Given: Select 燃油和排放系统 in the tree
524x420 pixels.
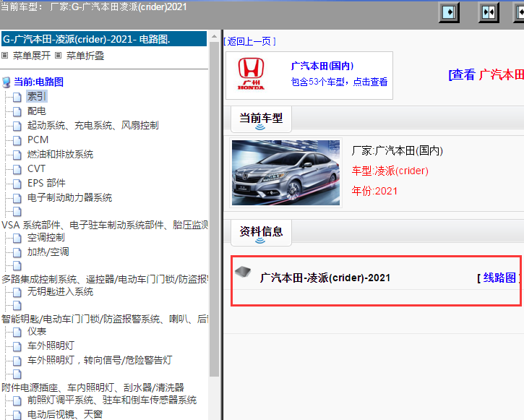Looking at the screenshot, I should (x=60, y=155).
